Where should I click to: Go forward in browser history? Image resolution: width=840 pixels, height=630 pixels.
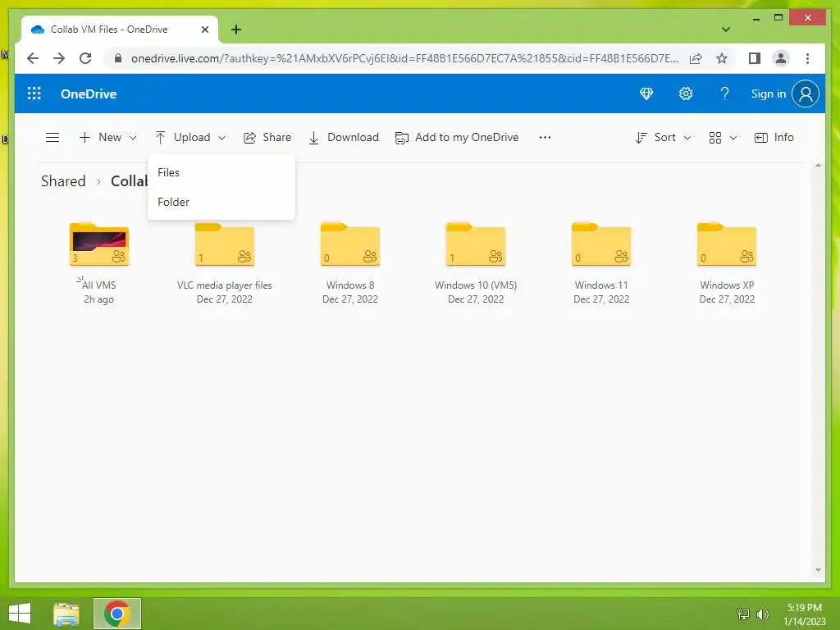59,58
